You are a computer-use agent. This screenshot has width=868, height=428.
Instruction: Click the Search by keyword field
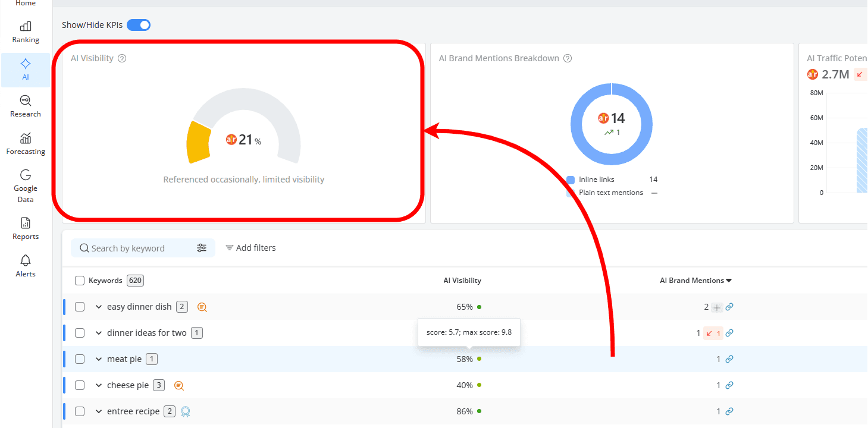[137, 248]
